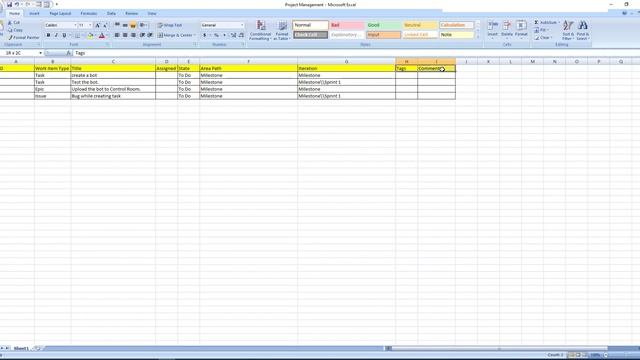640x360 pixels.
Task: Apply Neutral cell style
Action: [x=420, y=25]
